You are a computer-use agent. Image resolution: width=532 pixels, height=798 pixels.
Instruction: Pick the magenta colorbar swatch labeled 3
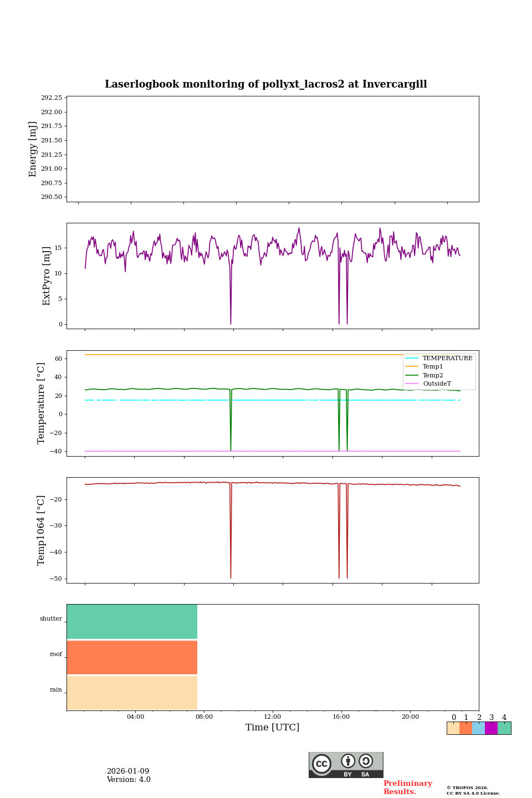coord(492,728)
